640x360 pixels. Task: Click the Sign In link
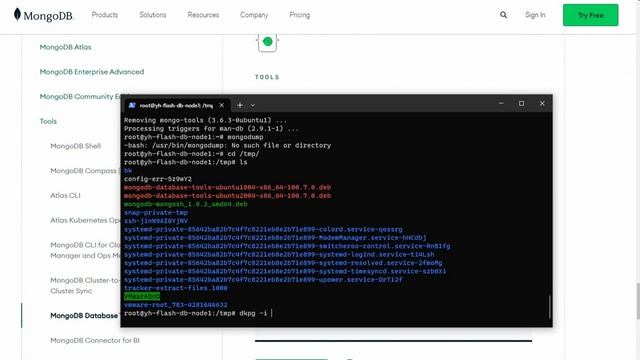click(535, 15)
